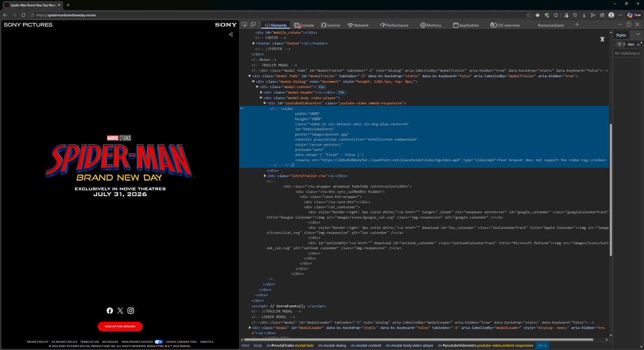Click the div#modalTrailer.modal.fade breadcrumb
Screen dimensions: 644x350
(290, 345)
